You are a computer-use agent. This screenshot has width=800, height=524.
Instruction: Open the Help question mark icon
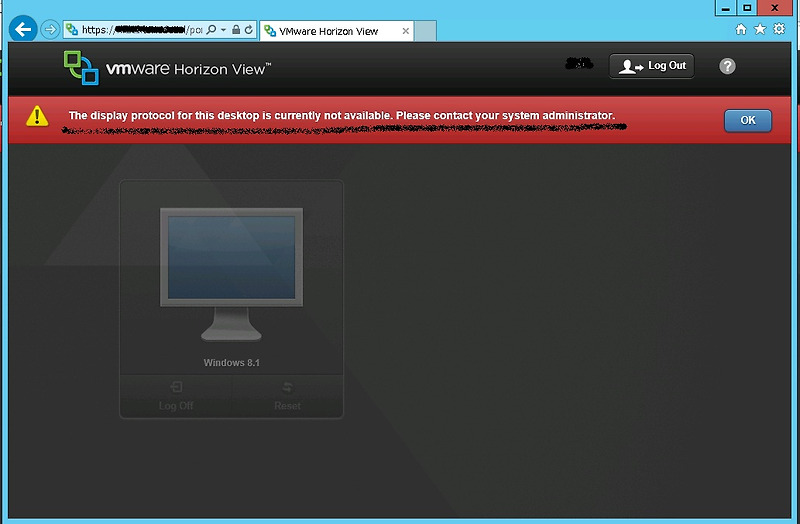coord(727,66)
